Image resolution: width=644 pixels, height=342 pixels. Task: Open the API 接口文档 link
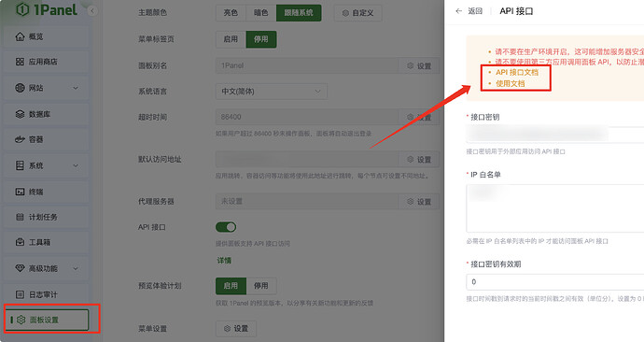tap(517, 72)
